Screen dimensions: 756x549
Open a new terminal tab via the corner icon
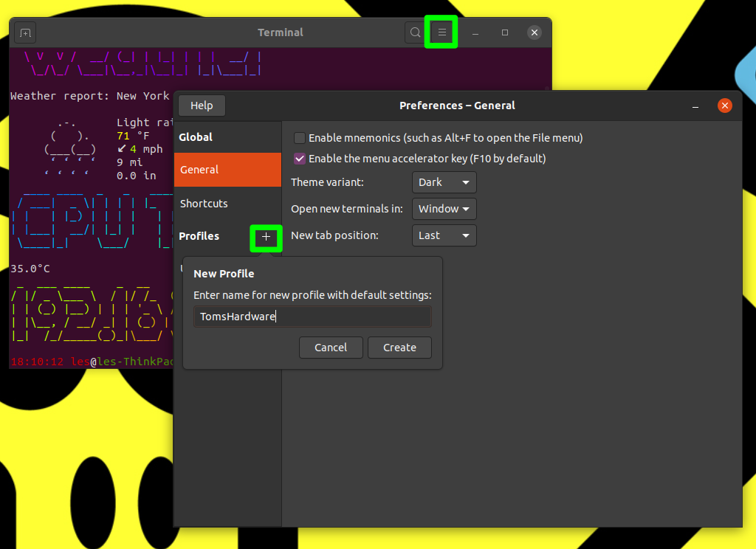tap(25, 32)
